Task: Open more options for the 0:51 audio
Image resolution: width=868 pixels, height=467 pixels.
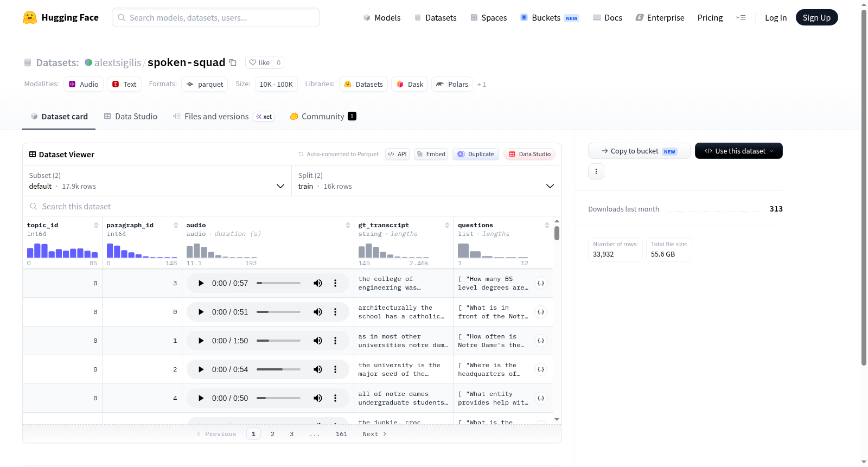Action: pyautogui.click(x=335, y=312)
